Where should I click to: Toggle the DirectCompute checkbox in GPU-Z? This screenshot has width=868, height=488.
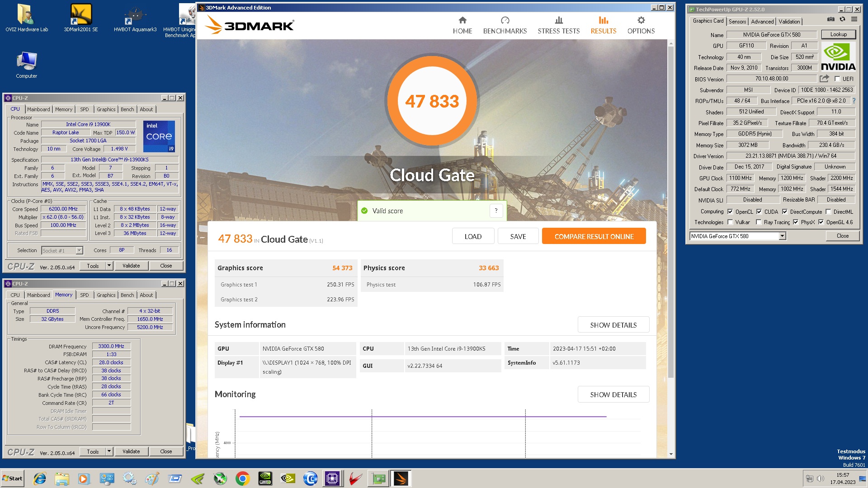[785, 211]
